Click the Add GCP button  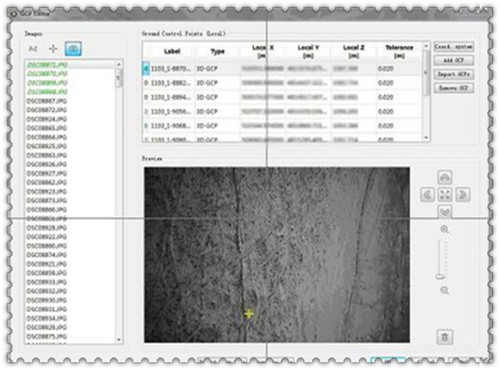(x=454, y=60)
